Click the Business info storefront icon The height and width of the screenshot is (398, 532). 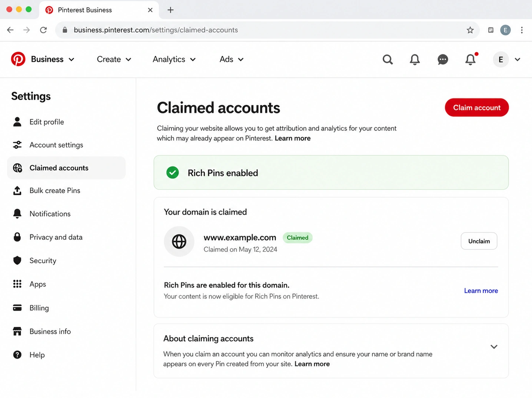click(x=17, y=331)
